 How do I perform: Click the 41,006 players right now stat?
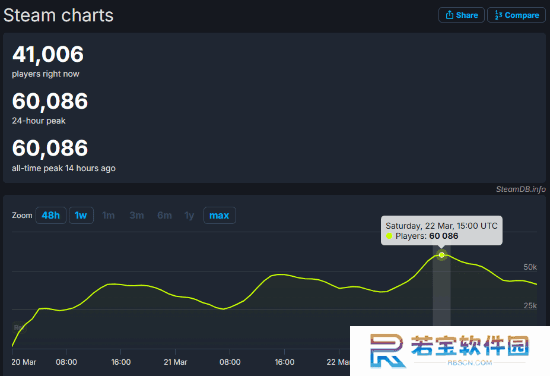point(48,54)
